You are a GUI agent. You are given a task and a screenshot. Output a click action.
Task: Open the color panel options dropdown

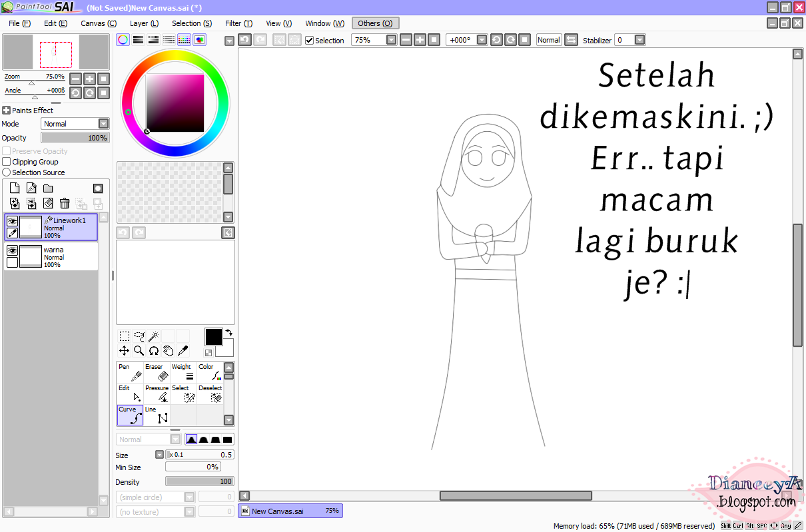point(229,41)
